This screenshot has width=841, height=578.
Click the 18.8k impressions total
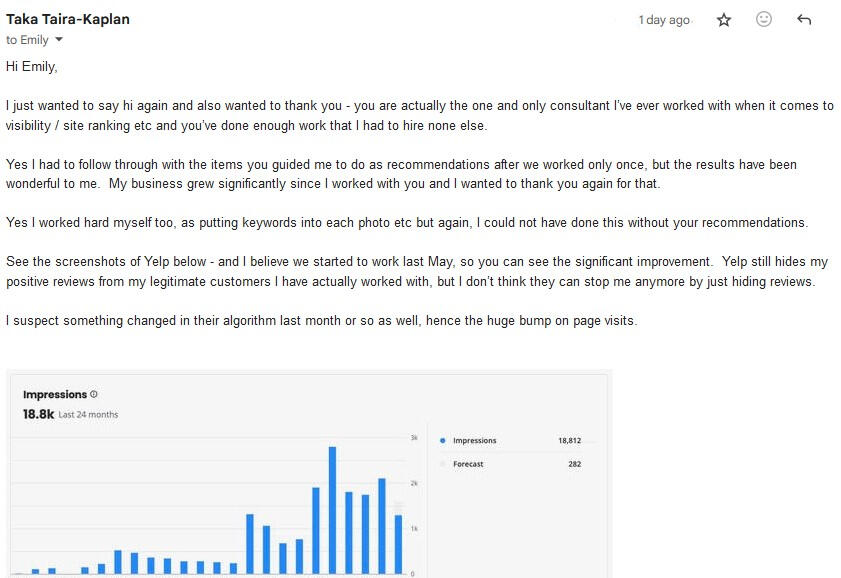coord(37,414)
